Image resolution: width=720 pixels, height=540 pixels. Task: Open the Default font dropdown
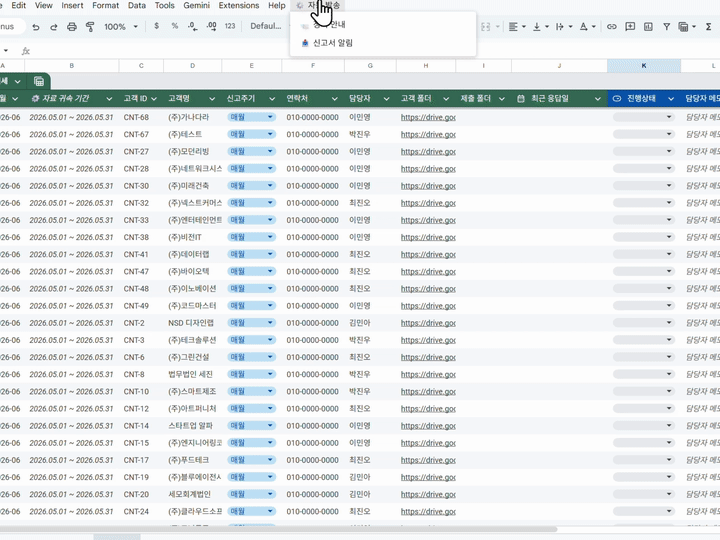(x=265, y=26)
